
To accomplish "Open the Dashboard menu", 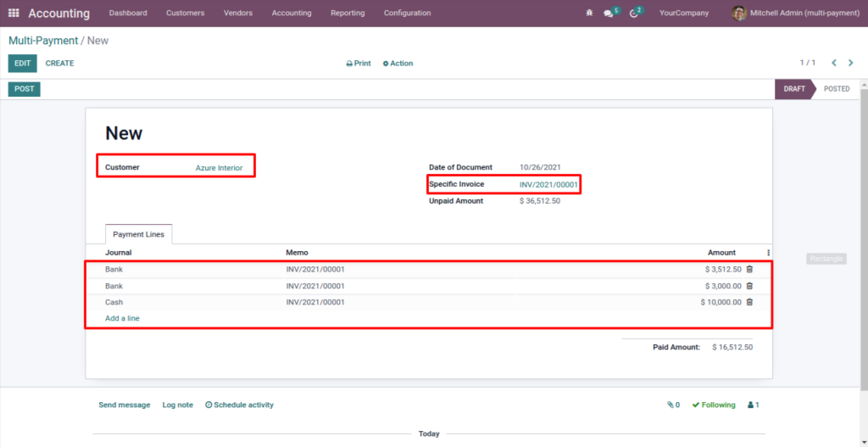I will pyautogui.click(x=128, y=13).
